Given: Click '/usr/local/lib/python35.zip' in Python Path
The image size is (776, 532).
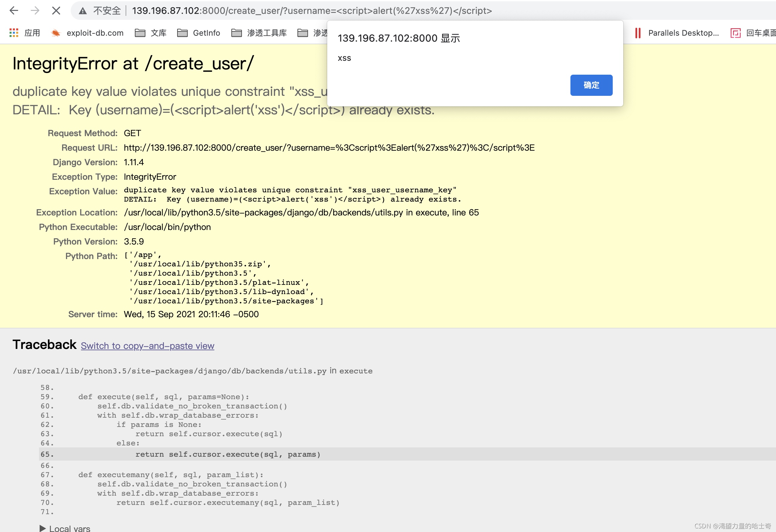Looking at the screenshot, I should [x=200, y=264].
